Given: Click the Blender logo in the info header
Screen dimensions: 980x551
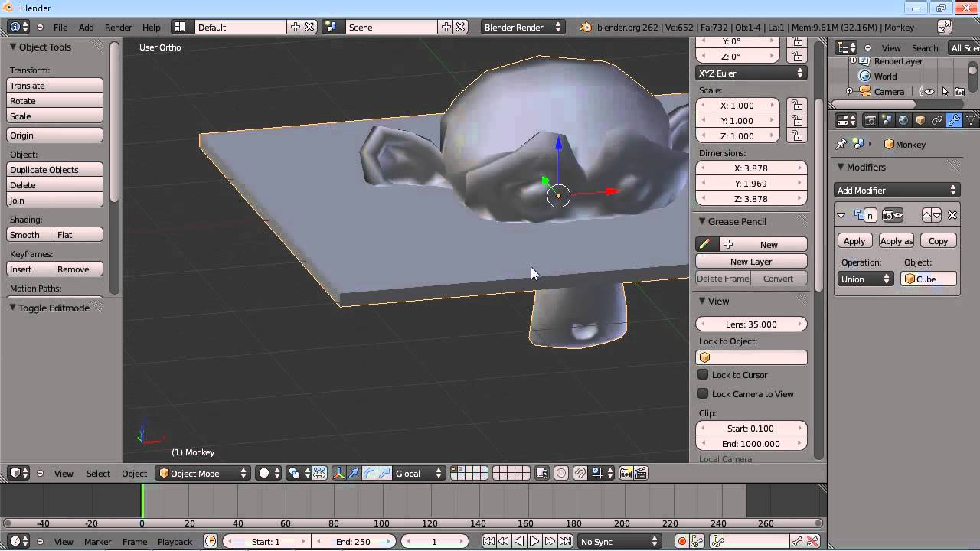Looking at the screenshot, I should click(x=586, y=27).
